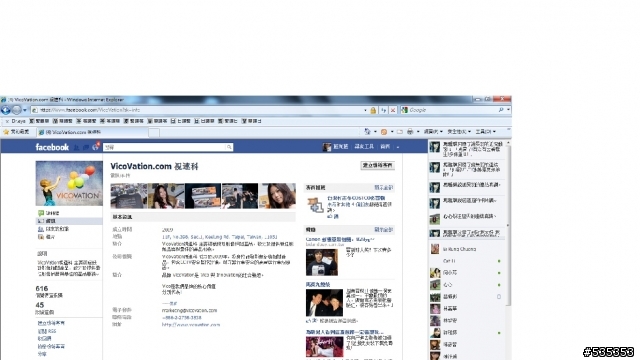
Task: Click the Taipei address link
Action: click(220, 237)
